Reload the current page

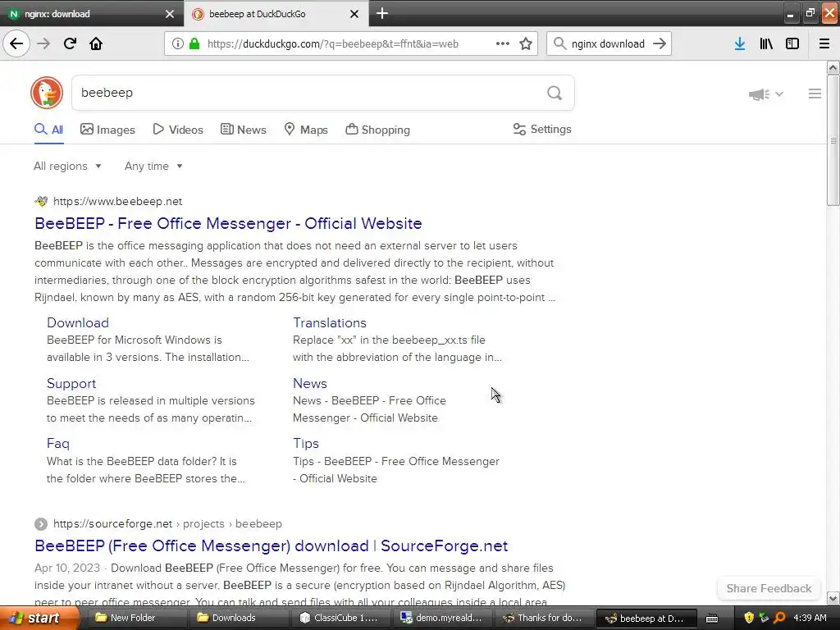coord(70,43)
